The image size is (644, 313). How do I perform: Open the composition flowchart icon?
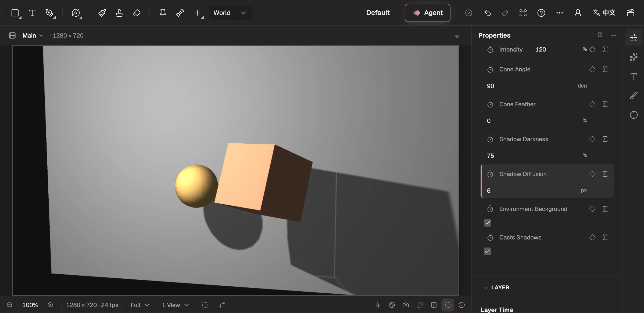pyautogui.click(x=456, y=35)
